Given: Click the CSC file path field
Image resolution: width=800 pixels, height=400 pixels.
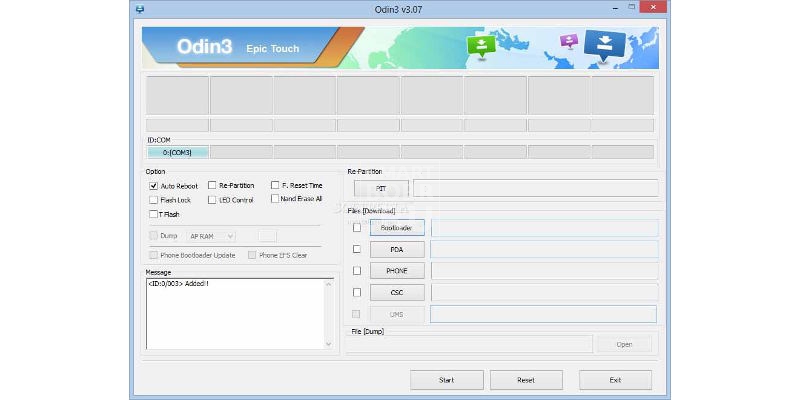Looking at the screenshot, I should (544, 292).
